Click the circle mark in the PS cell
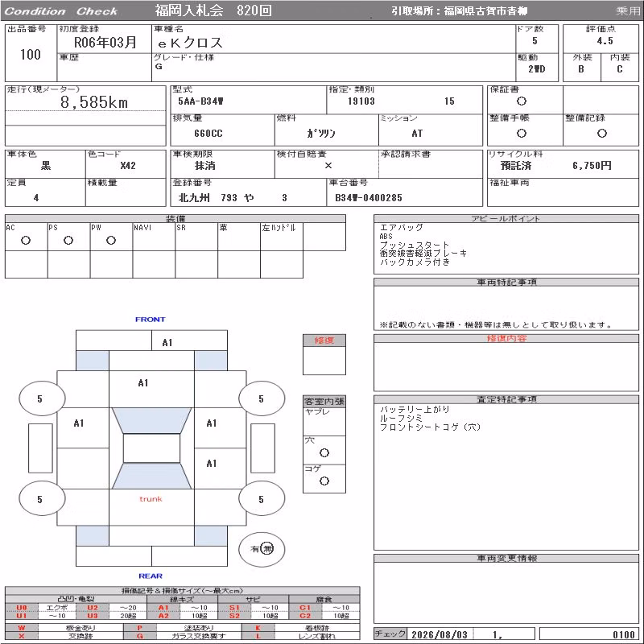This screenshot has height=644, width=644. [x=68, y=240]
